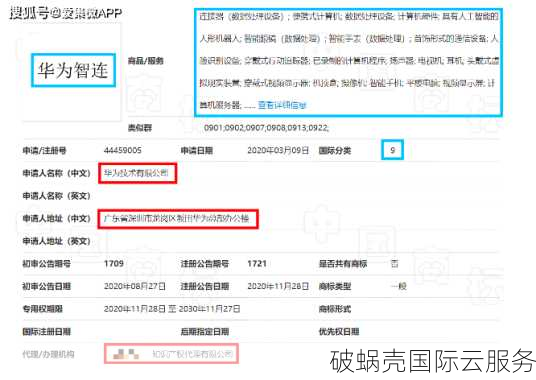This screenshot has height=380, width=536.
Task: Click the preliminary announcement date 2020年08月27日
Action: tap(135, 286)
